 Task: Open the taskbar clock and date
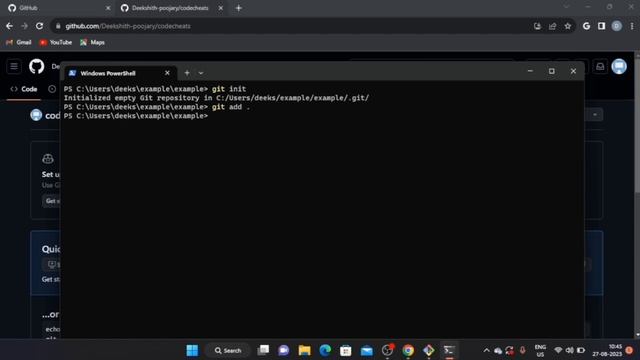click(x=607, y=350)
